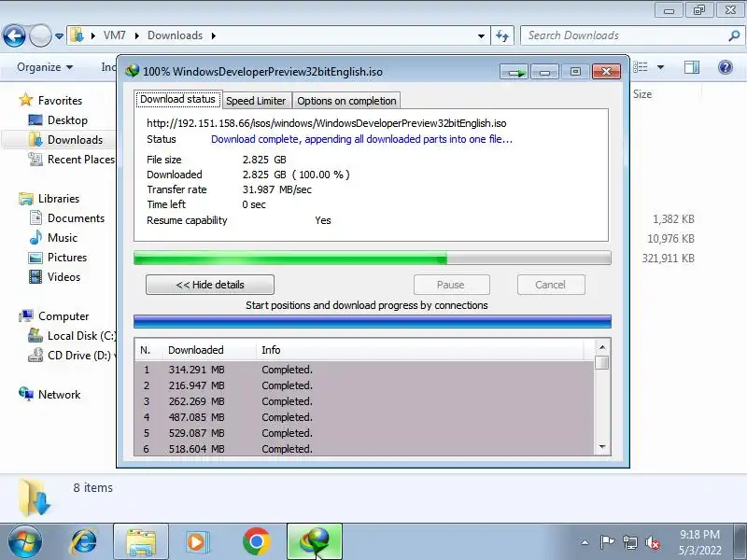Click the connections list scroll up arrow

click(602, 347)
